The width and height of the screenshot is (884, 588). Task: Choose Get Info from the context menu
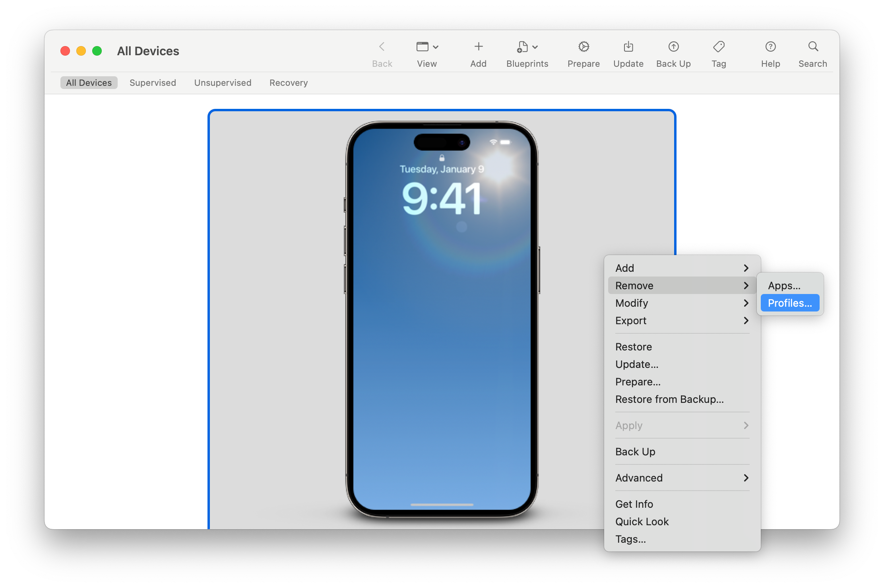[x=682, y=504]
